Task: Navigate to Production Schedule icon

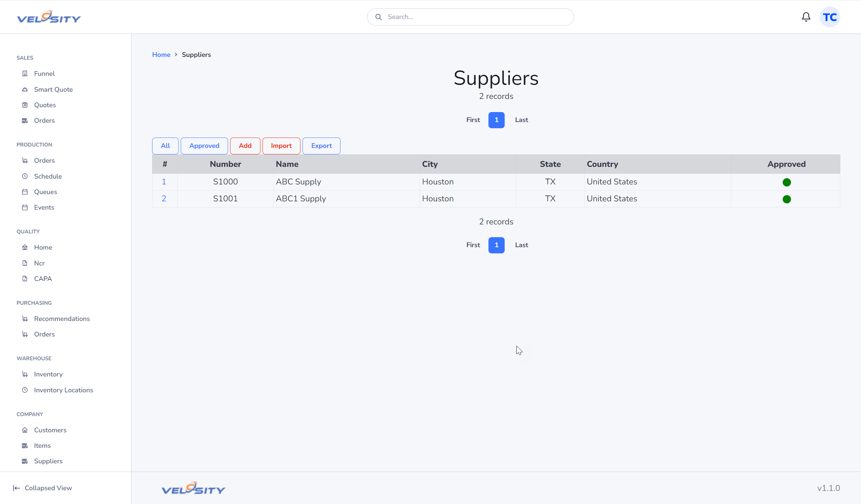Action: point(24,176)
